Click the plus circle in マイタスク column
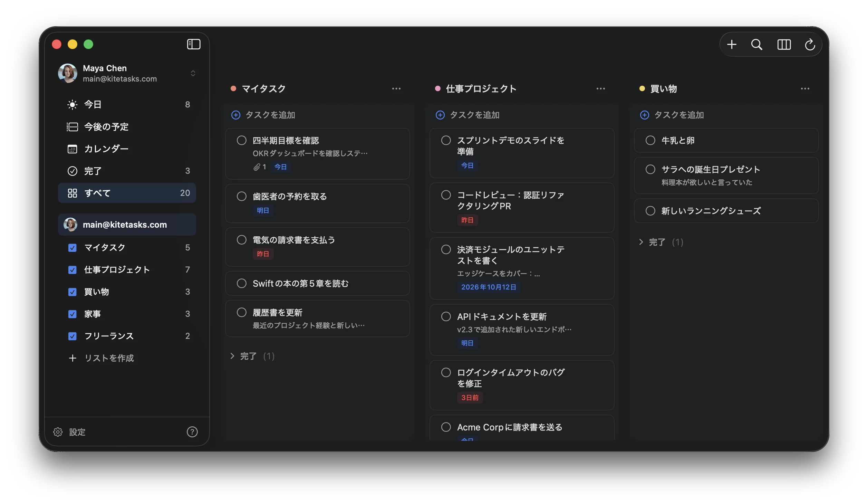Viewport: 868px width, 503px height. [236, 115]
